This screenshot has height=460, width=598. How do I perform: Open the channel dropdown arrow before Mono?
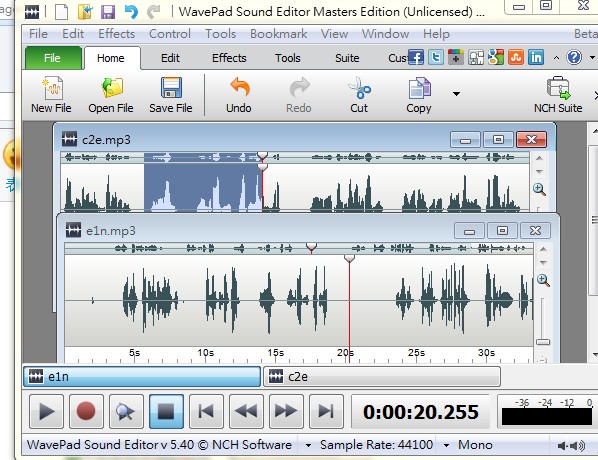coord(446,445)
